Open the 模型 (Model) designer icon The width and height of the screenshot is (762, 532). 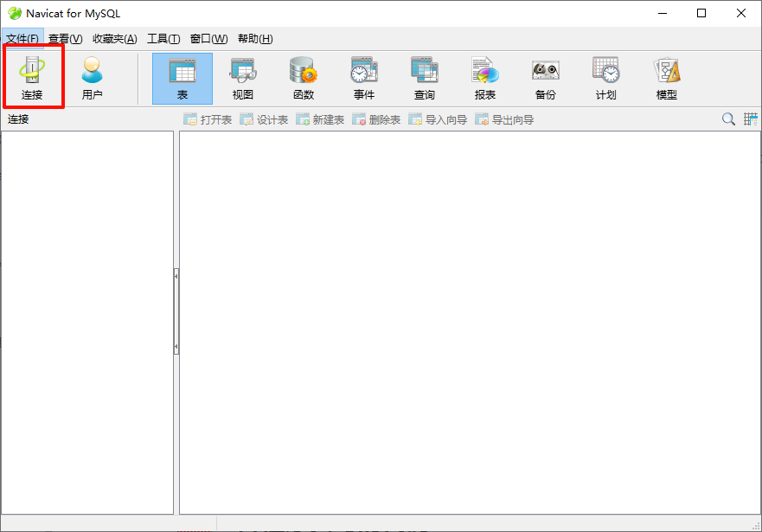point(666,78)
